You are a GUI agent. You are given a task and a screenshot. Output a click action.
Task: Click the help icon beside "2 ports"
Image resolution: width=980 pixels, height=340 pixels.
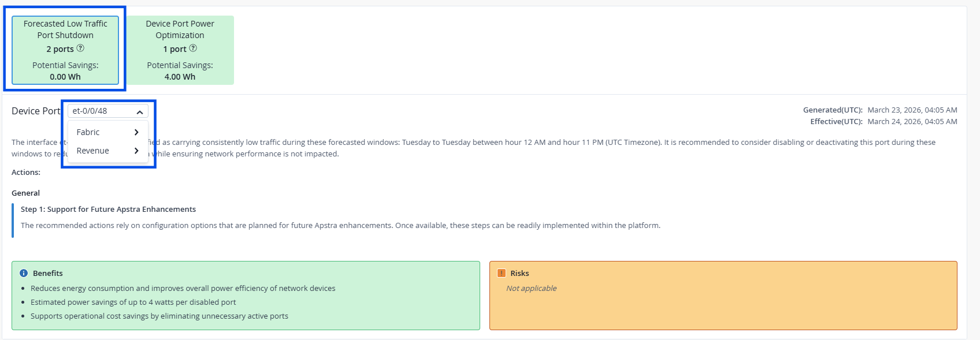click(x=80, y=48)
